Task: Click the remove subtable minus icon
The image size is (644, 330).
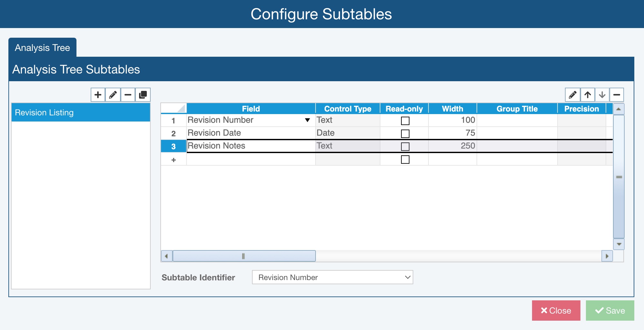Action: point(128,95)
